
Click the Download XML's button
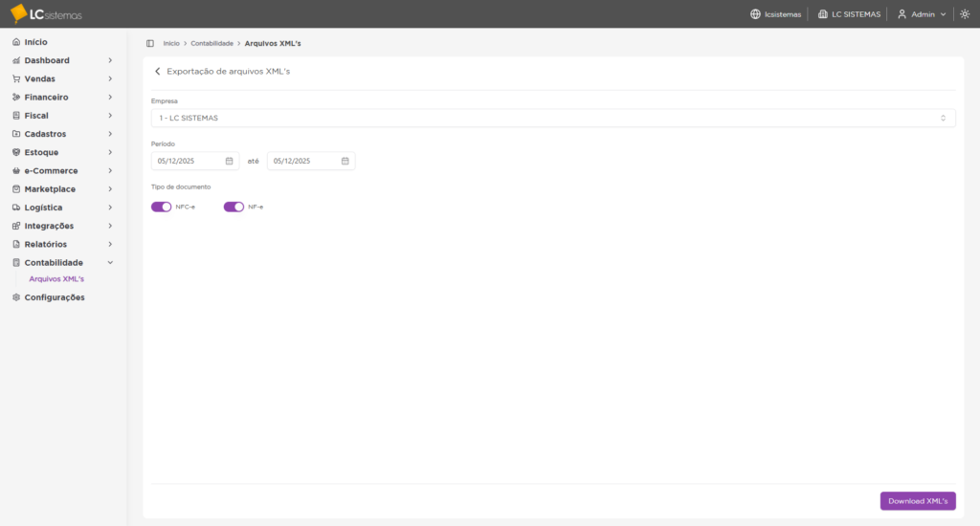coord(917,501)
